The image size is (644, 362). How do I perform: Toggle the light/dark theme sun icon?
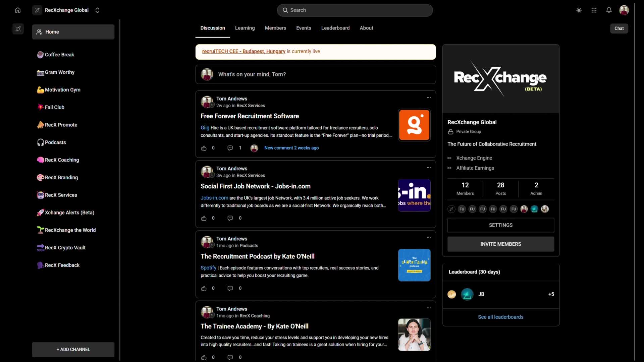pyautogui.click(x=579, y=10)
